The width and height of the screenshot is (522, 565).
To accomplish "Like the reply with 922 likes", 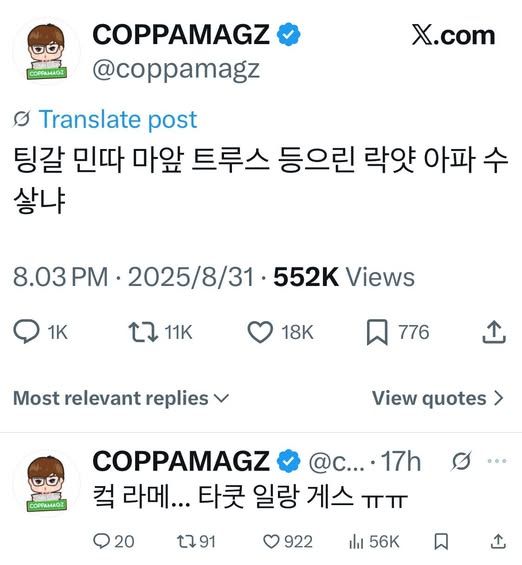I will (271, 542).
